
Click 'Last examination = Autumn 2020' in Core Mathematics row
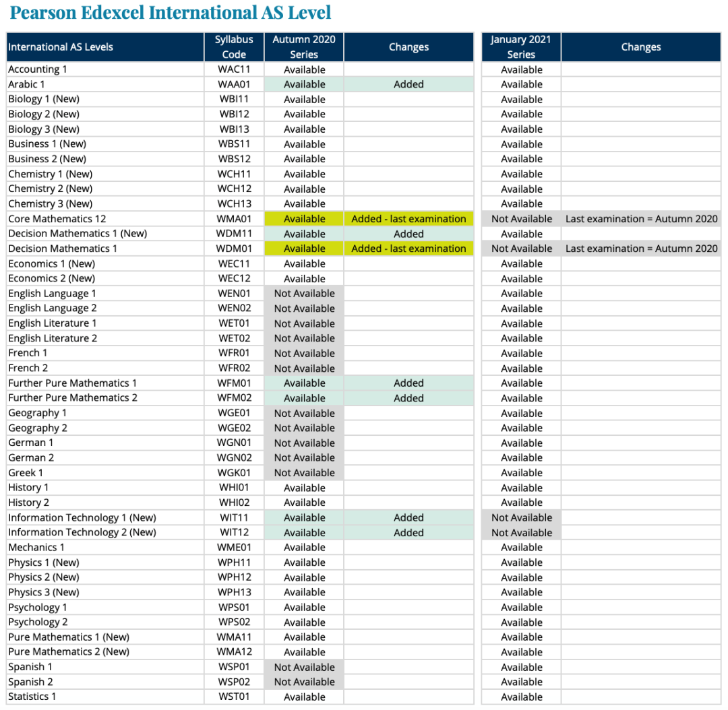coord(641,219)
